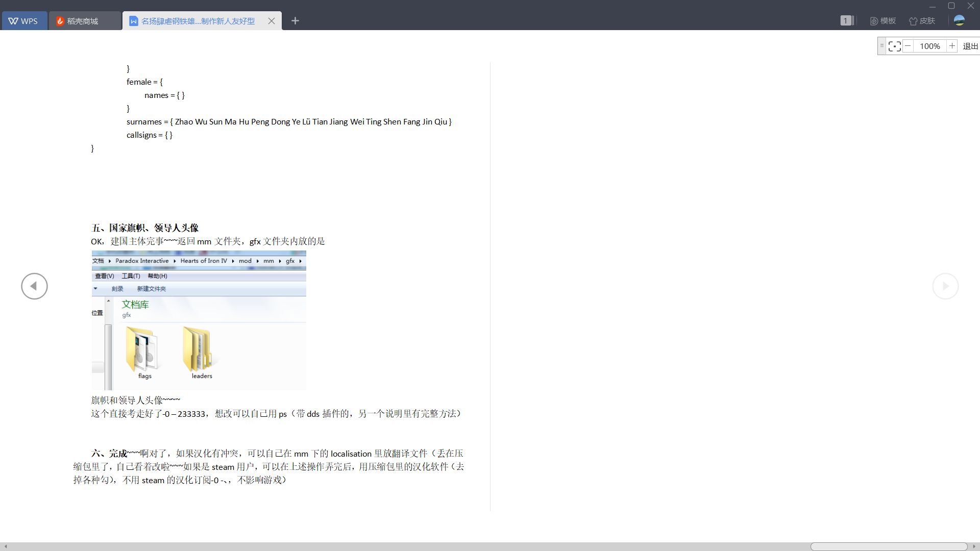Click the 100% zoom value field
The image size is (980, 551).
930,46
